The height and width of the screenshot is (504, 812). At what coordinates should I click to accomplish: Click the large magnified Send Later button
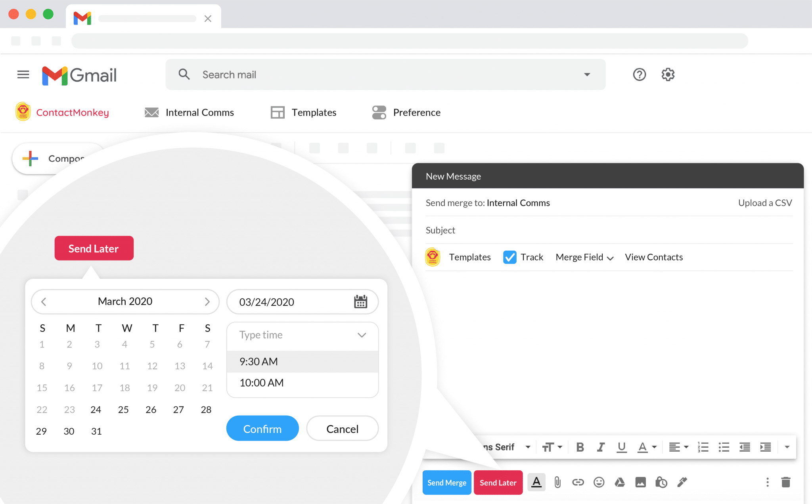coord(94,248)
